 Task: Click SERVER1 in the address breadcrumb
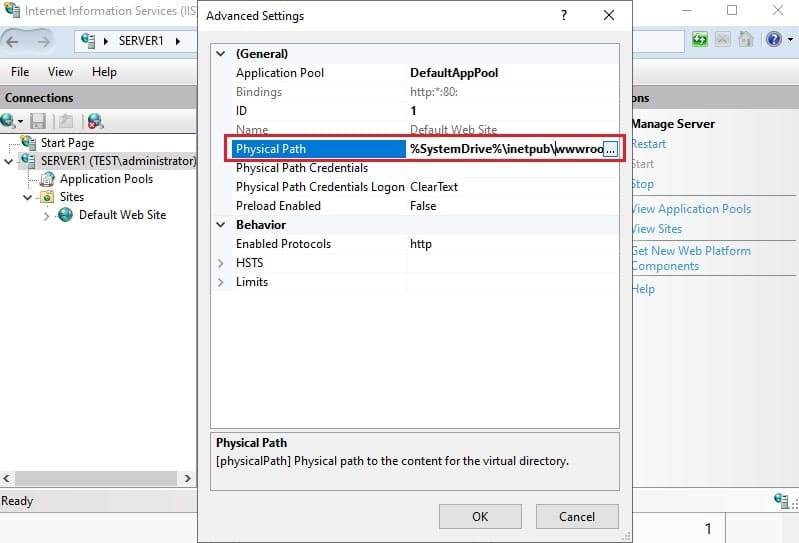point(141,41)
